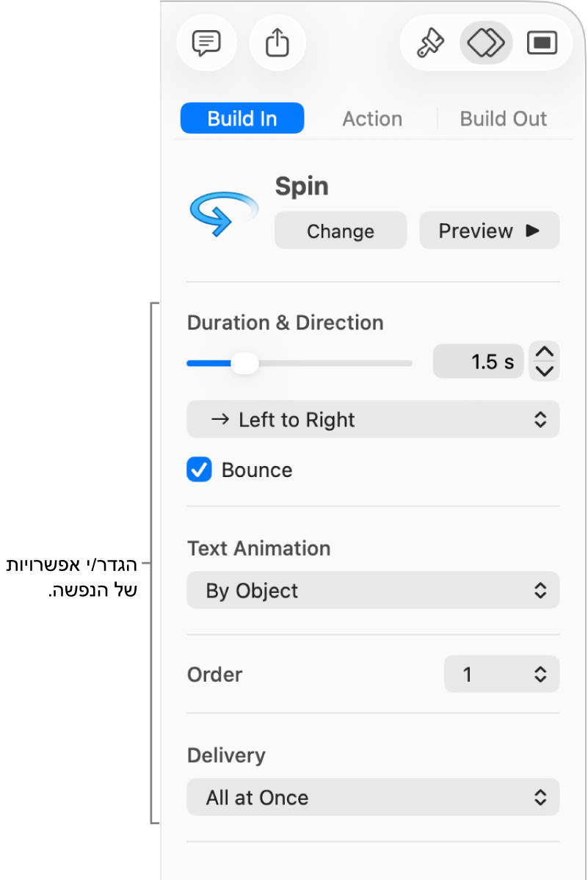Click the 1.5 s duration field
The image size is (588, 880).
478,361
